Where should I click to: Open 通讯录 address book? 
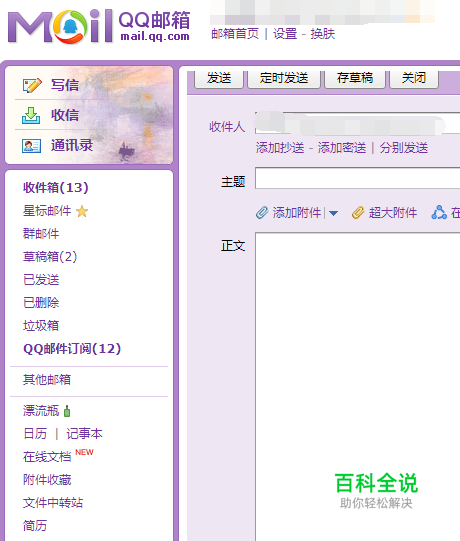tap(72, 145)
